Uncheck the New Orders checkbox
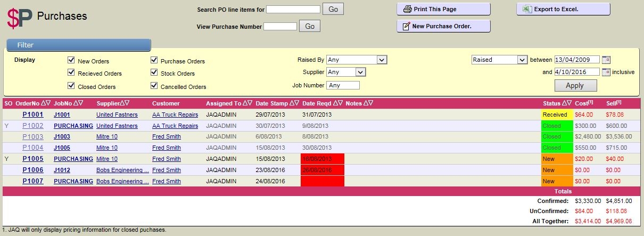 point(71,60)
